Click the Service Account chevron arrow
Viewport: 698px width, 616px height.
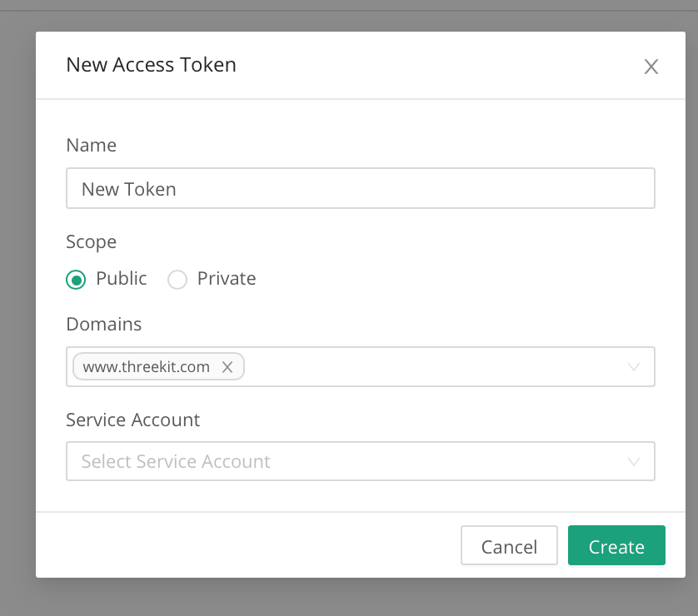pos(633,461)
